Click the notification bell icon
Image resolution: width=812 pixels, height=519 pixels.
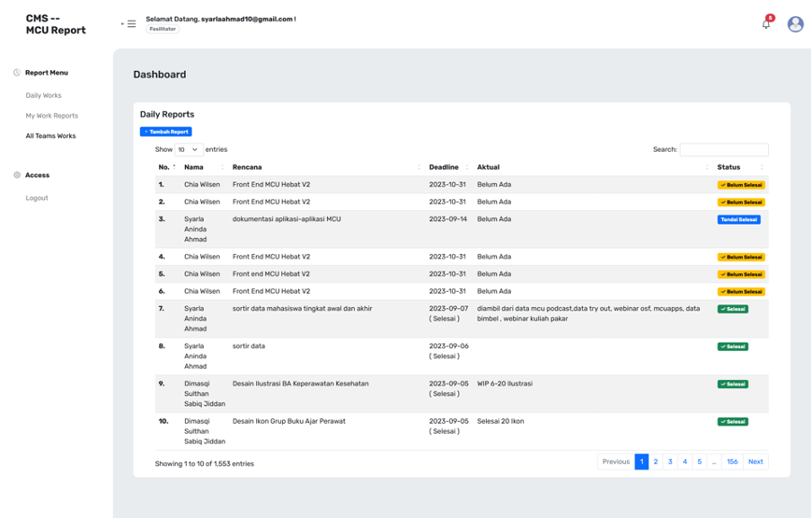tap(766, 24)
